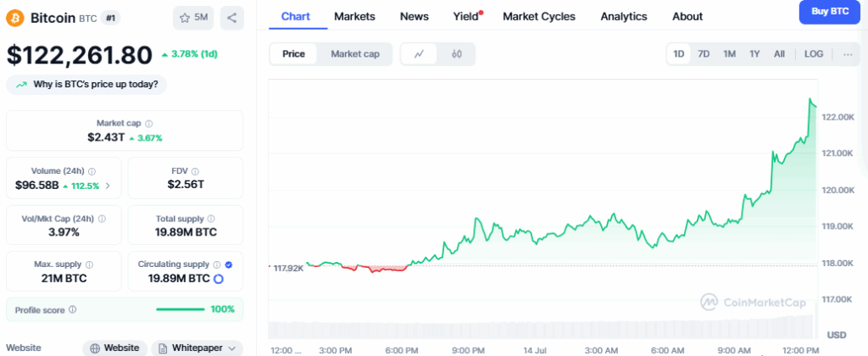This screenshot has height=356, width=868.
Task: Switch to candlestick chart icon
Action: 457,53
